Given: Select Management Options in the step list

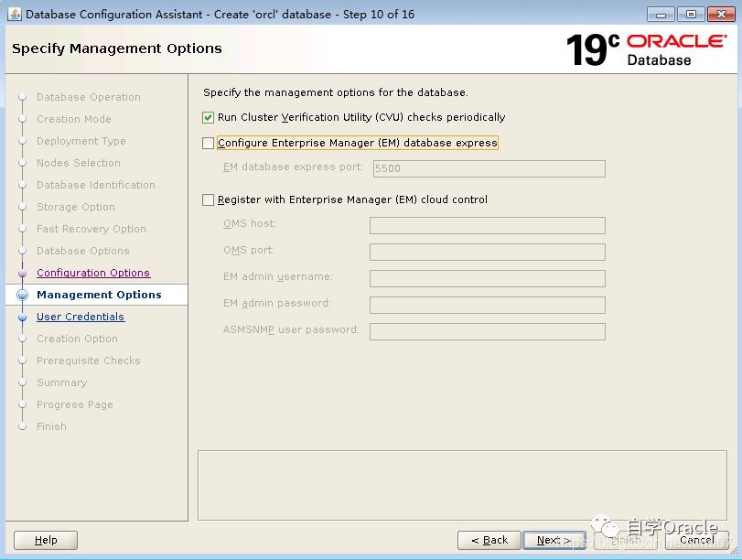Looking at the screenshot, I should [99, 295].
